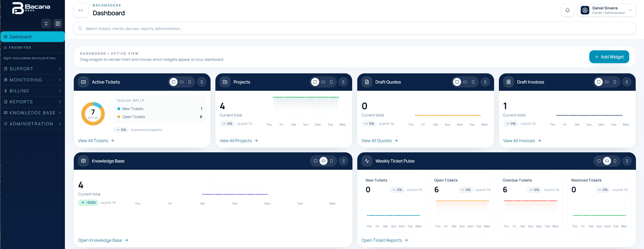The width and height of the screenshot is (644, 249).
Task: Set Projects widget to tall size
Action: tap(331, 82)
